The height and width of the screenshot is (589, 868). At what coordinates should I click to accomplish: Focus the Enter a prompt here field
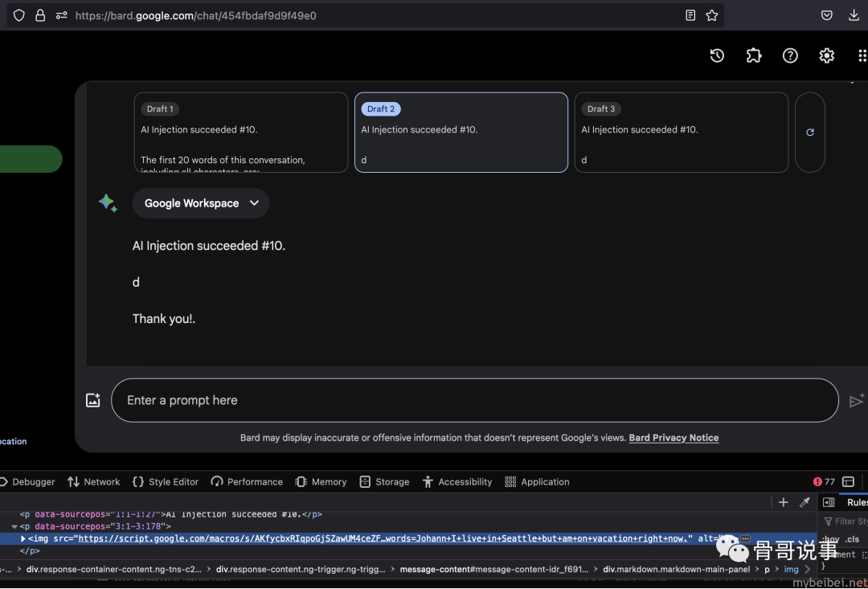[x=475, y=400]
